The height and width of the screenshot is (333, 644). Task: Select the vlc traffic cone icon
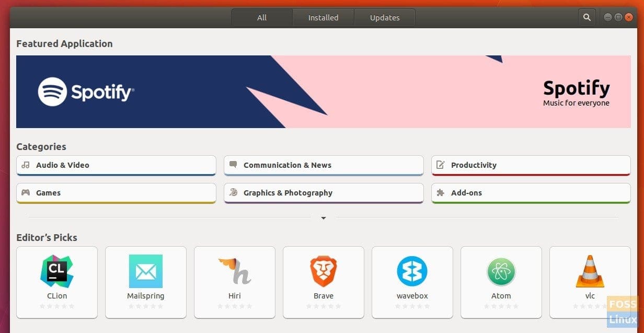[x=590, y=271]
